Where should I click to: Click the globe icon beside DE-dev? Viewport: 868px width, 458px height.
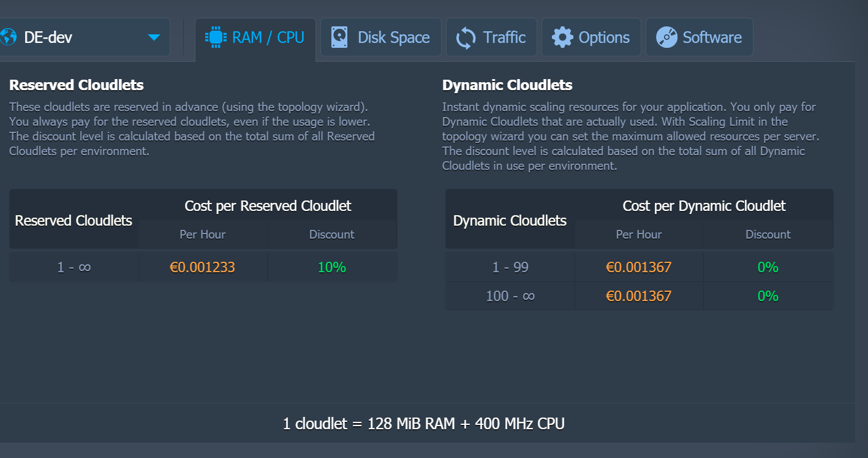point(8,37)
